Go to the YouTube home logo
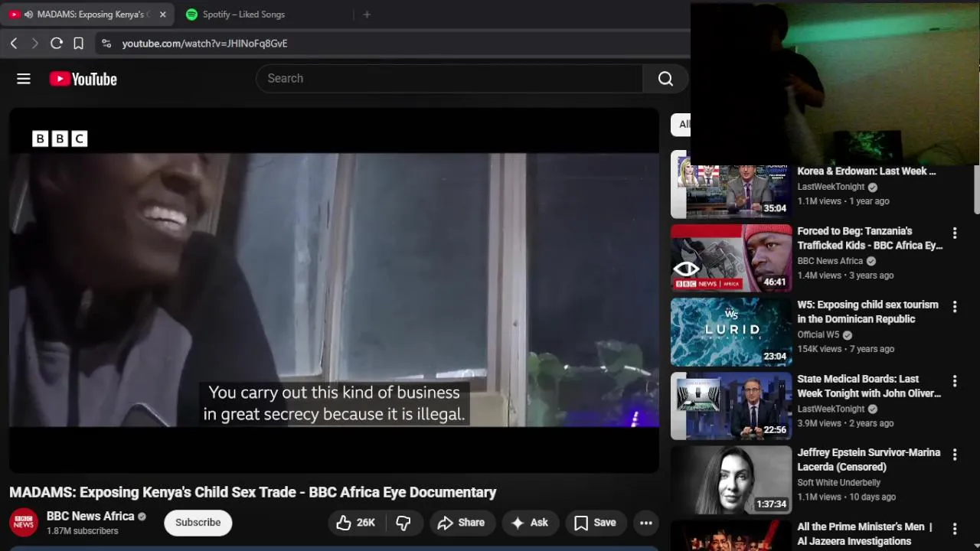Screen dimensions: 980x551 tap(83, 79)
